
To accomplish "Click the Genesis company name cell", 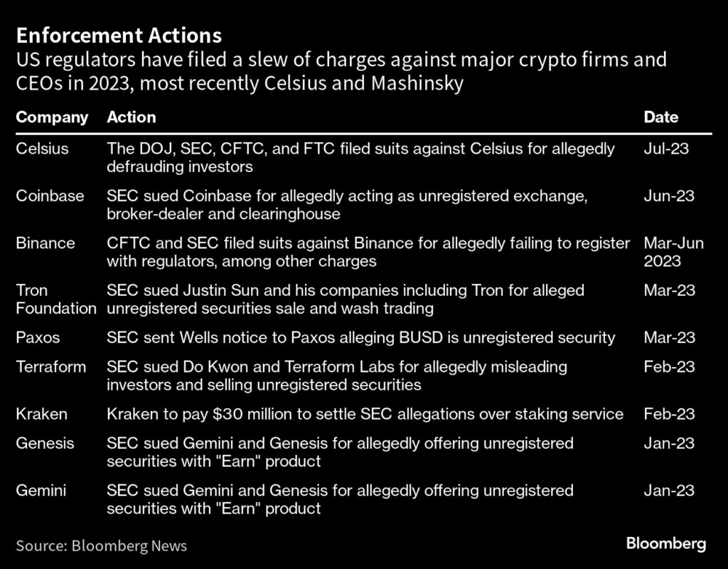I will pos(45,443).
